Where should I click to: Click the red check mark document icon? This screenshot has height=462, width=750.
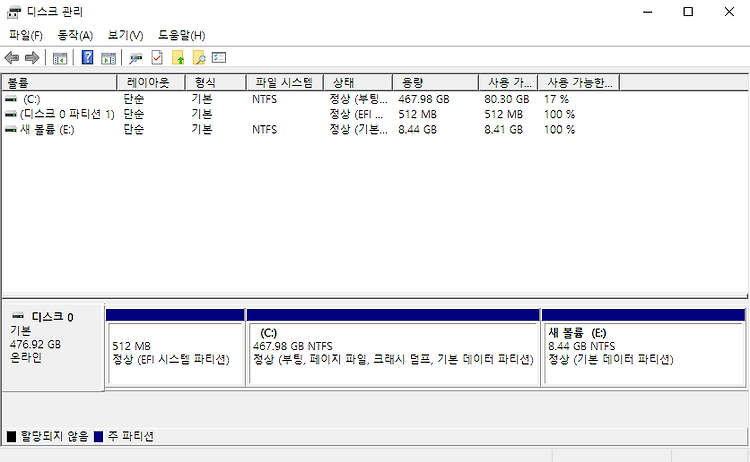coord(157,57)
